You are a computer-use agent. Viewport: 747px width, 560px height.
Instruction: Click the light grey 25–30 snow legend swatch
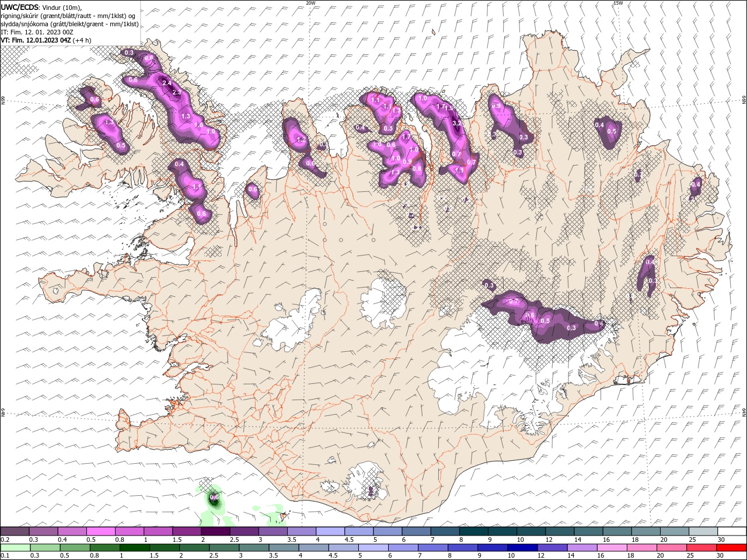704,531
